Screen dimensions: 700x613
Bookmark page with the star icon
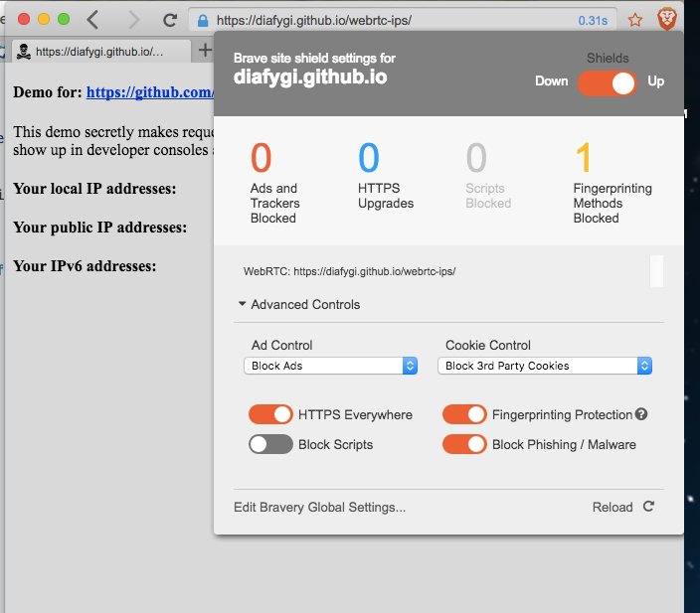pyautogui.click(x=634, y=20)
